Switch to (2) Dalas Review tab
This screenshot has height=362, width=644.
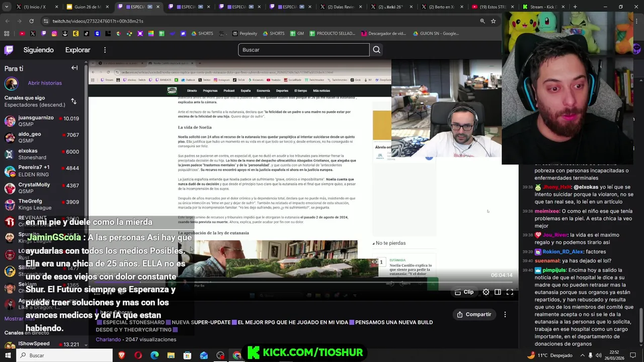tap(341, 7)
